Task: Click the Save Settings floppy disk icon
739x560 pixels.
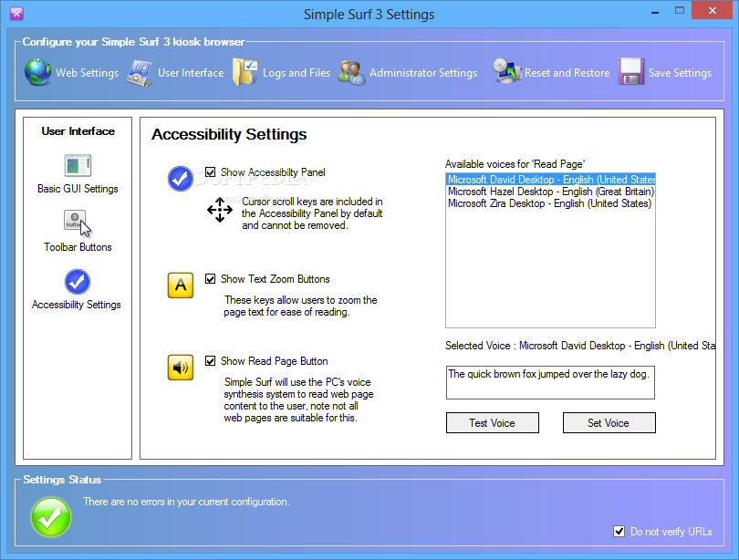Action: coord(631,71)
